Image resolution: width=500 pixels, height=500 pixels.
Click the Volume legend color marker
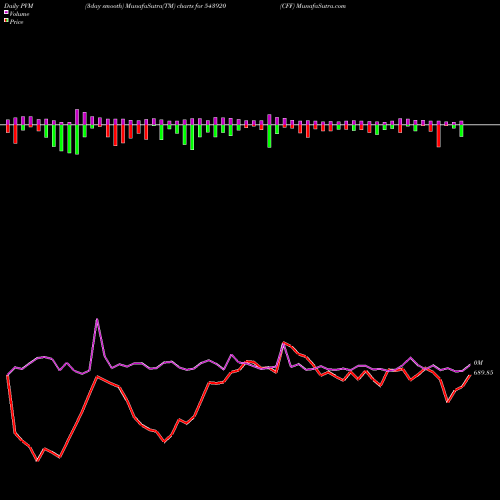click(x=6, y=12)
